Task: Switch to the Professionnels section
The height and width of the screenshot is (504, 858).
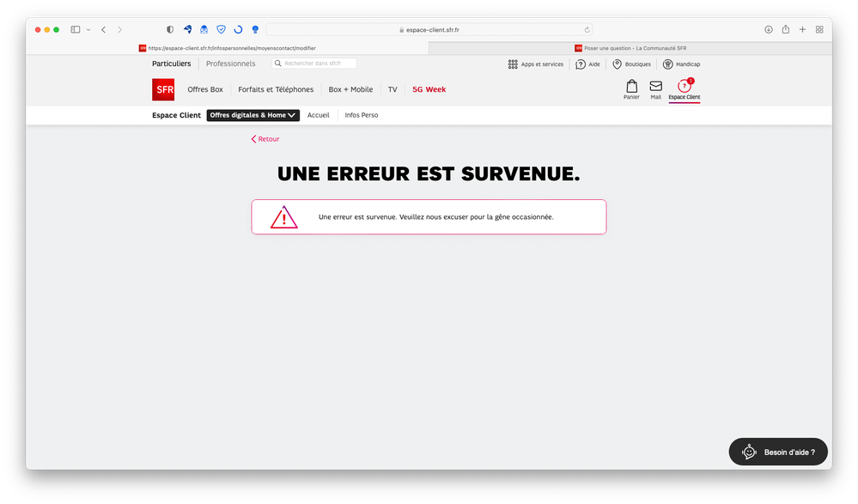Action: 230,63
